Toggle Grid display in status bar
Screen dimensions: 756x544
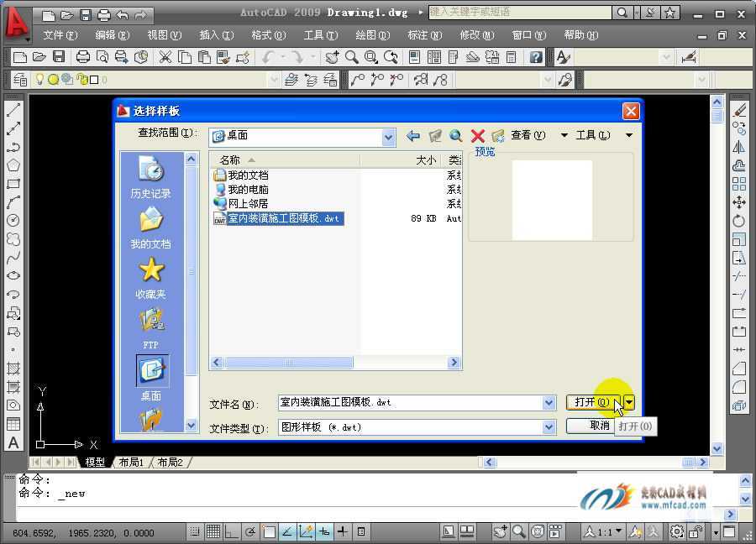point(213,532)
